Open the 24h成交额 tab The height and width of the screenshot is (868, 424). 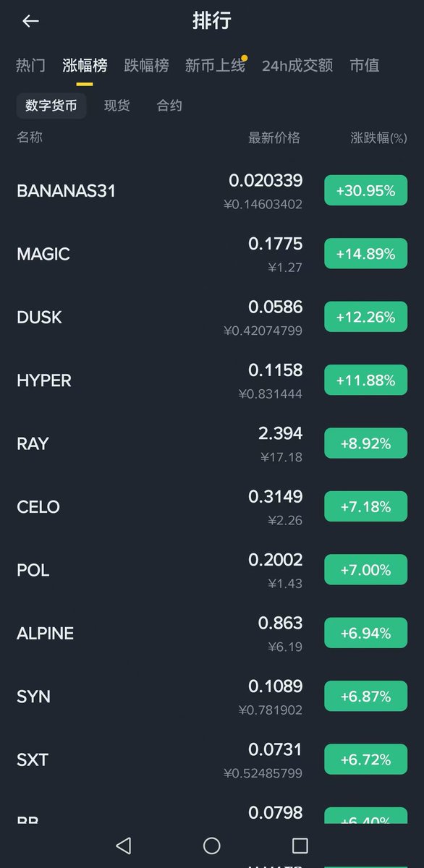coord(297,66)
